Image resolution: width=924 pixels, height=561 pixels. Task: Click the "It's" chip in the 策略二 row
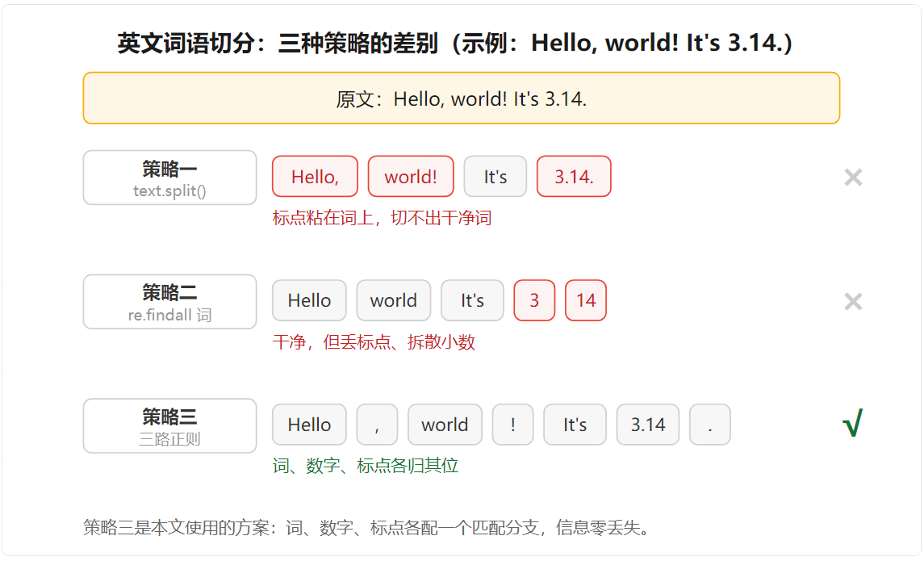click(x=473, y=300)
